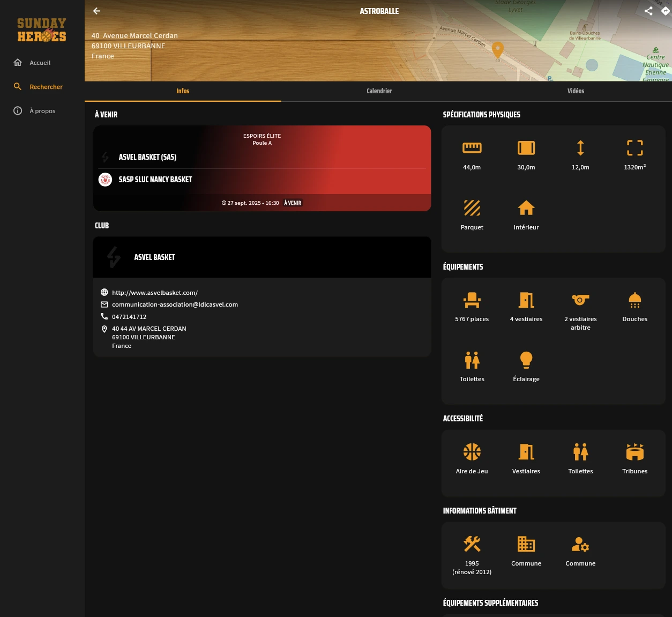
Task: Click the Intérieur house icon
Action: tap(526, 208)
